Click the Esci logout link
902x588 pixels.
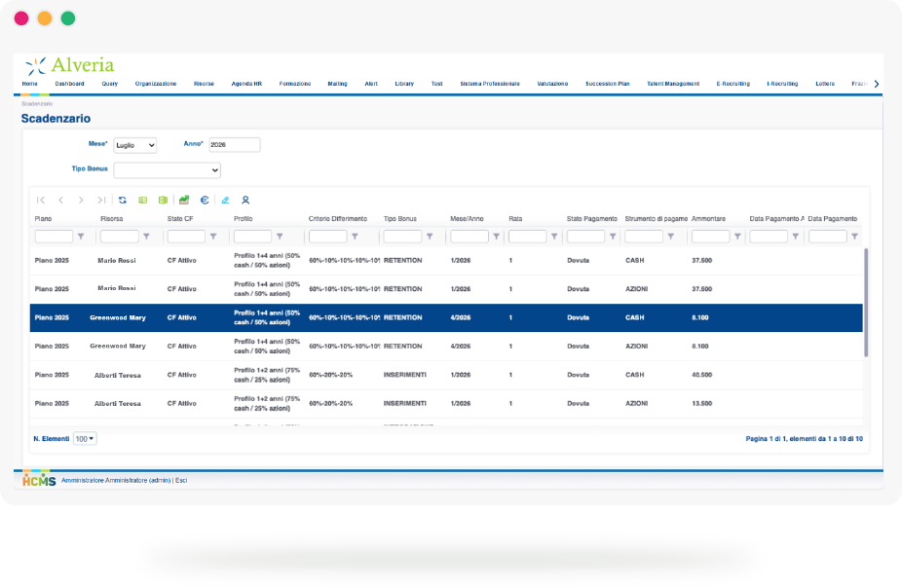[181, 481]
